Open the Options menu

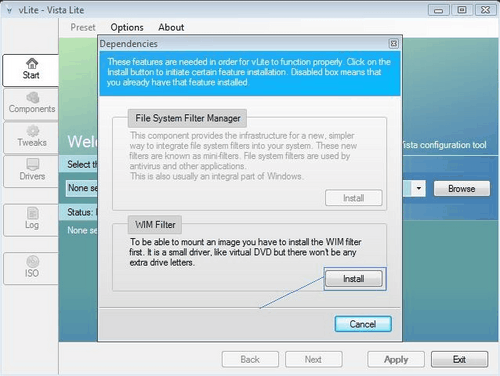click(x=127, y=27)
